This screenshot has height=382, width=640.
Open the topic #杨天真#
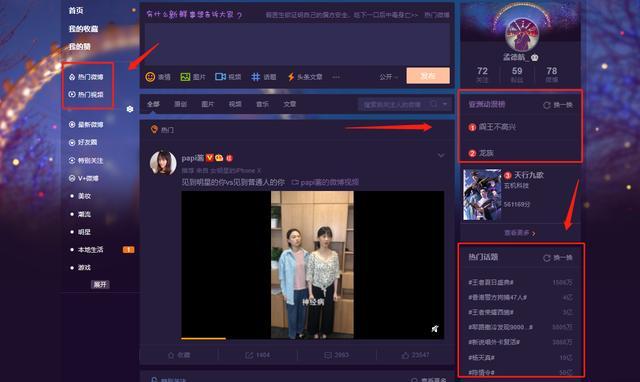point(482,358)
